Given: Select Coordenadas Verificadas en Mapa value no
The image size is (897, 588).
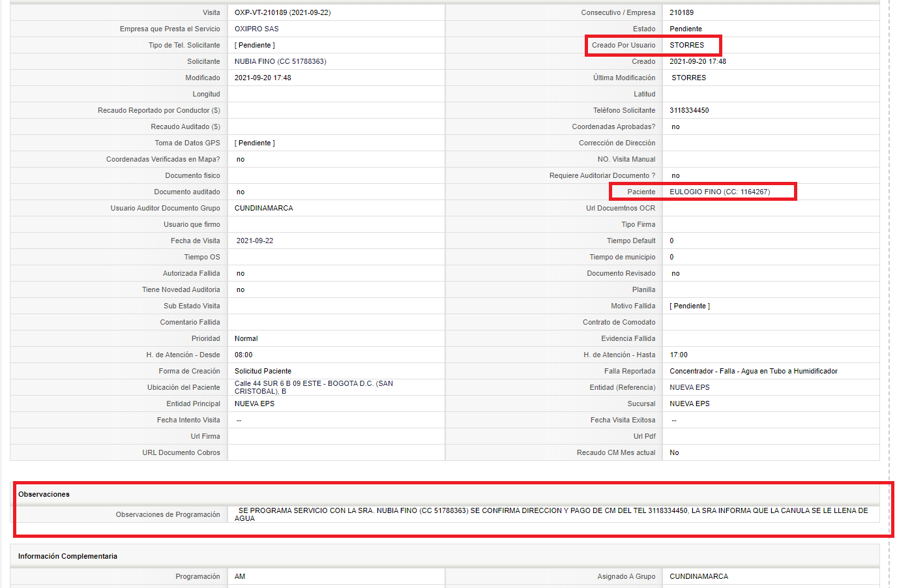Looking at the screenshot, I should pos(241,159).
